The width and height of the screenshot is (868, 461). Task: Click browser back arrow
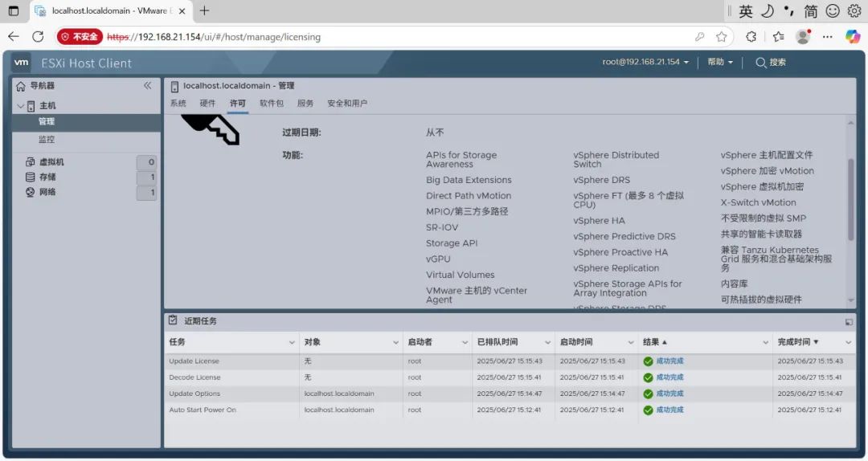coord(14,36)
